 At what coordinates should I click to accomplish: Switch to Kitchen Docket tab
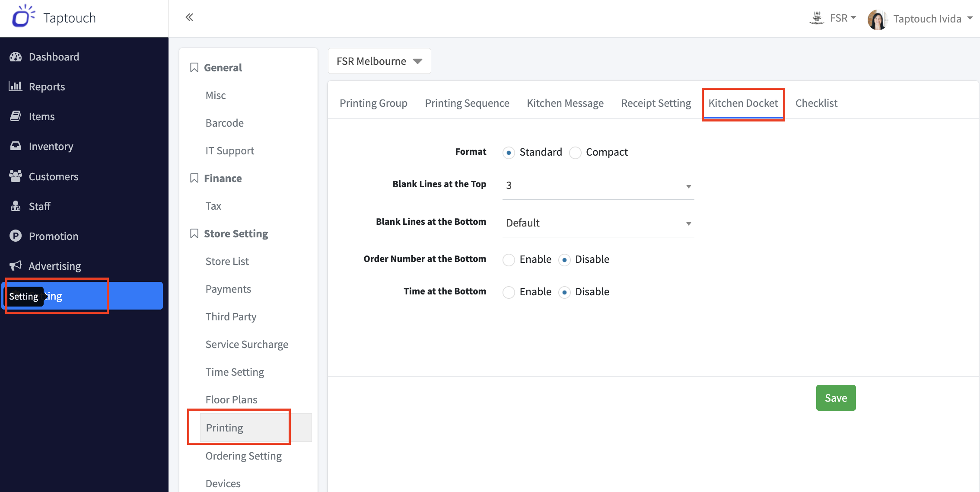[743, 103]
